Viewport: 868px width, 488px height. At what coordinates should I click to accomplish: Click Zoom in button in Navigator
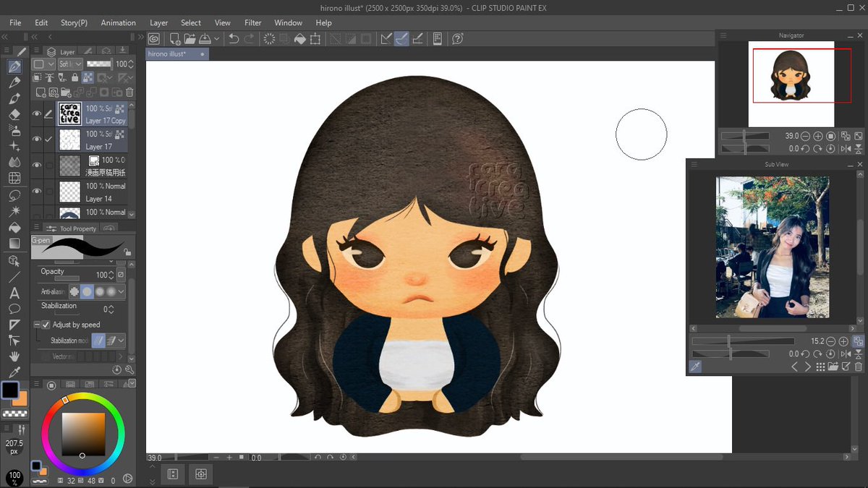817,136
